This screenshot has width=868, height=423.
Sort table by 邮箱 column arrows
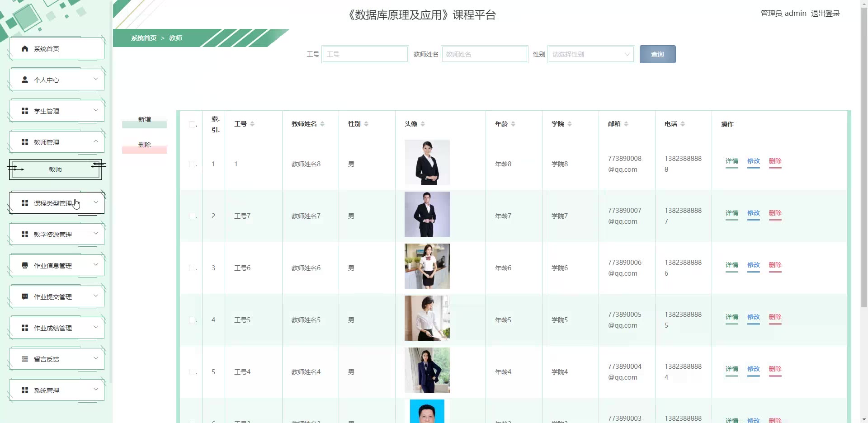626,124
